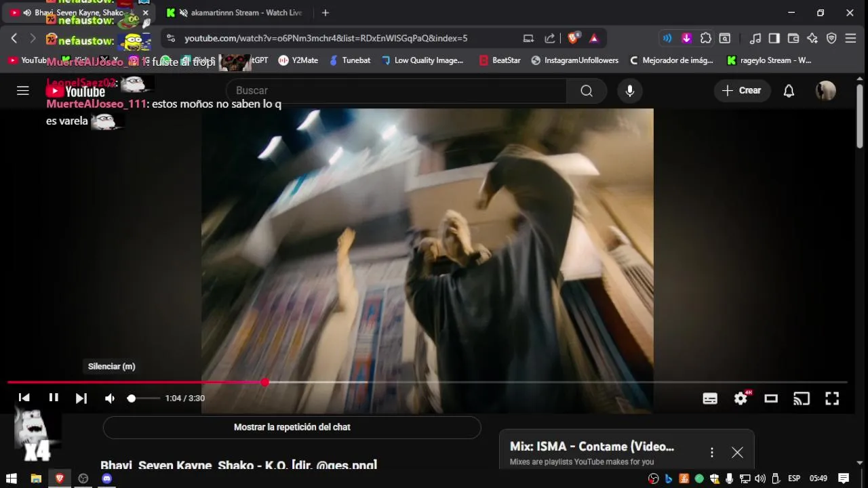Cast the video to a TV
The height and width of the screenshot is (488, 868).
pyautogui.click(x=802, y=399)
